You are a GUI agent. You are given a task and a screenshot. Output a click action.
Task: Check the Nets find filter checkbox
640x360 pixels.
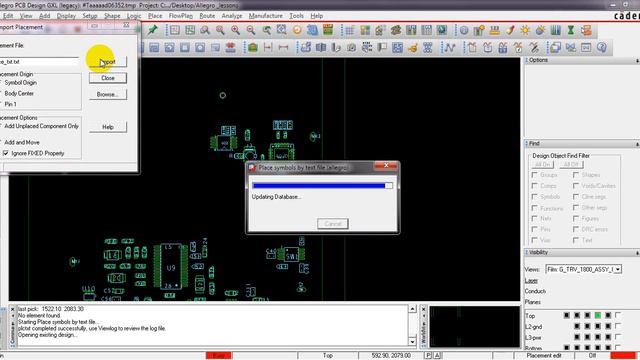tap(535, 218)
